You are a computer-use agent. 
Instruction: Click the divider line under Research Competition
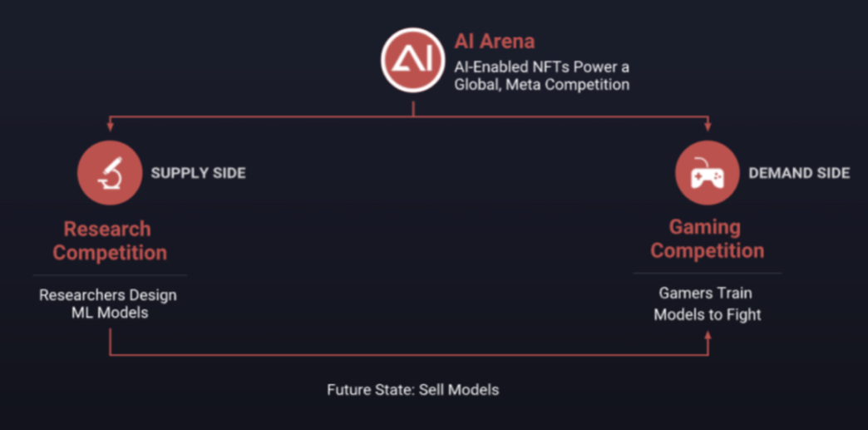[x=110, y=275]
